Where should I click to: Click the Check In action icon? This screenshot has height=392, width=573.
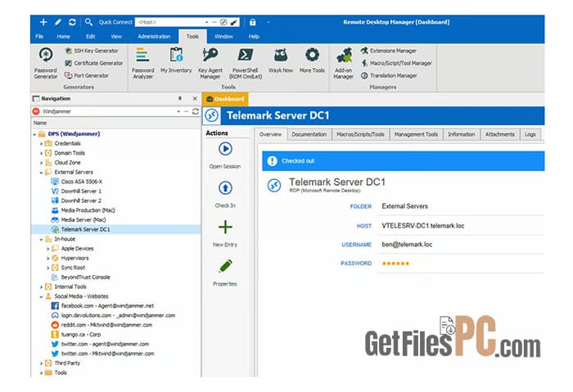[225, 188]
